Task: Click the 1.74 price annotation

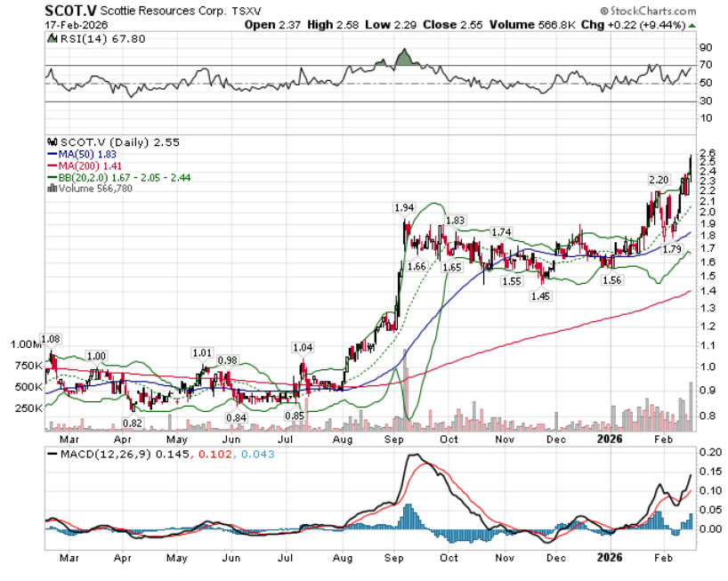Action: 501,232
